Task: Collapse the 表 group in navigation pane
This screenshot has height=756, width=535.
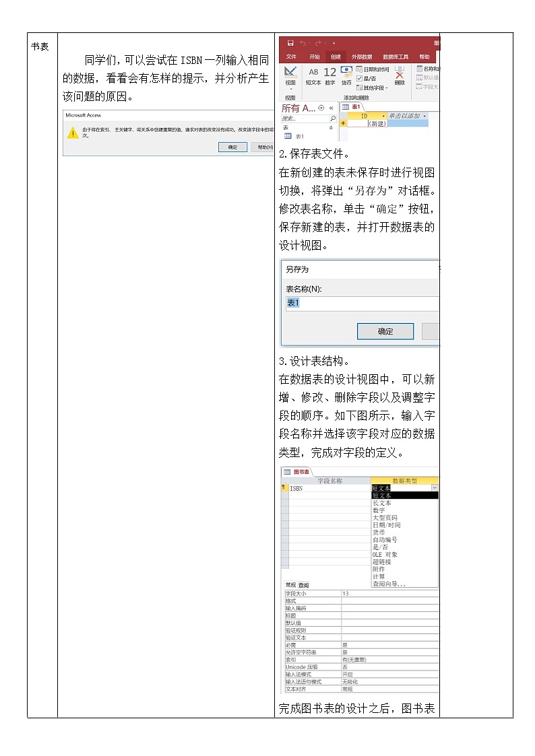Action: pos(331,128)
